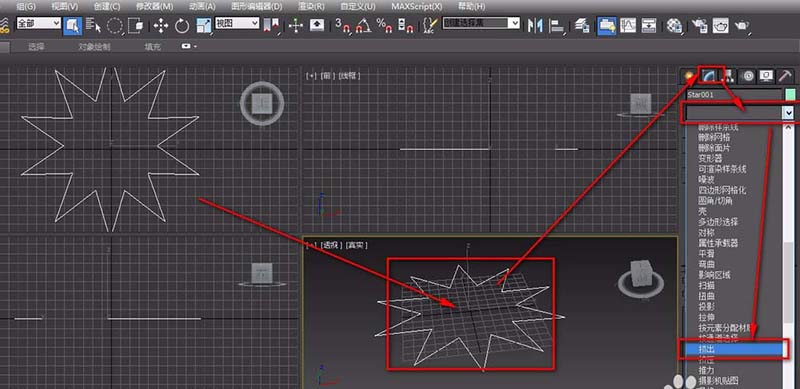Open selection filter dropdown 全部
Image resolution: width=800 pixels, height=389 pixels.
coord(39,23)
